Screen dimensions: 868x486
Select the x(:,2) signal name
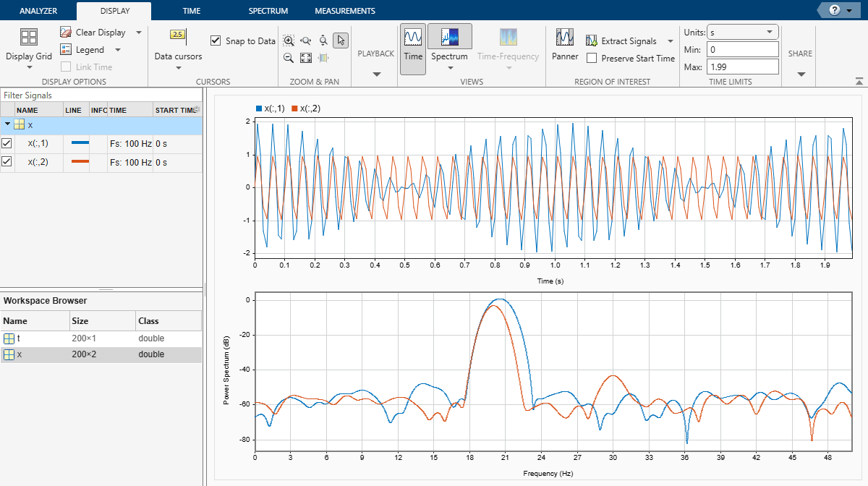pos(38,162)
